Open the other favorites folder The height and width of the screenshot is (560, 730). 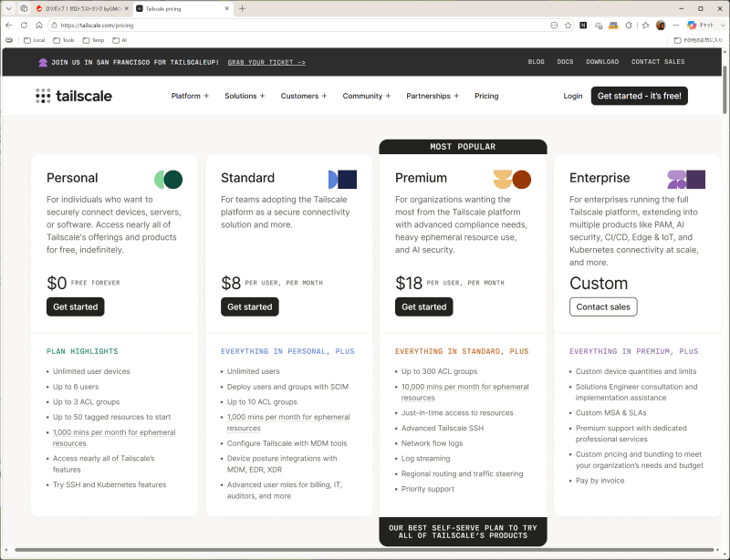[698, 40]
